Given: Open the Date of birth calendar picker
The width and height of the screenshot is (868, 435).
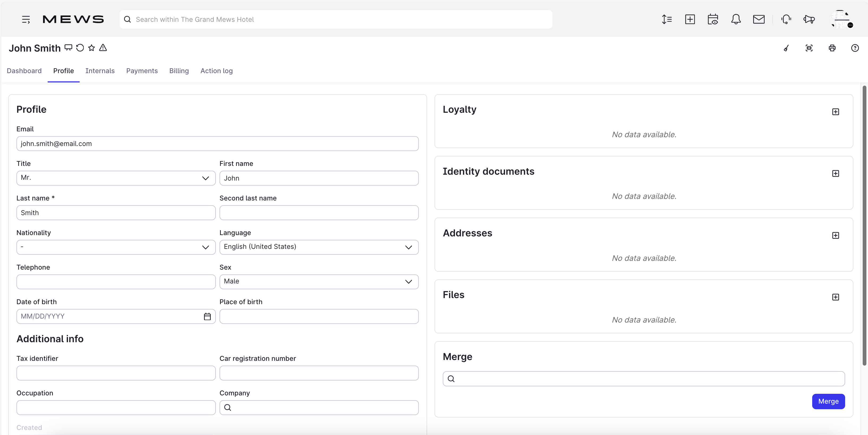Looking at the screenshot, I should click(207, 316).
